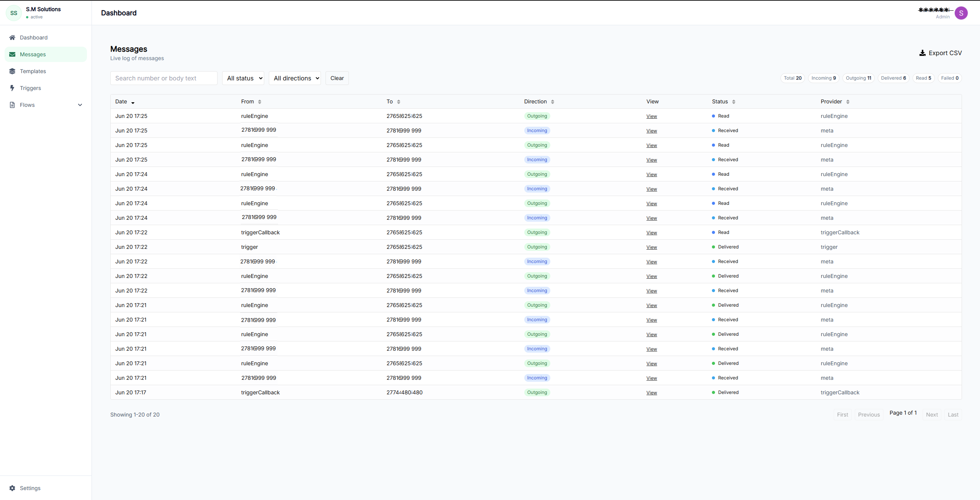View the Jun 20 17:17 triggerCallback message
This screenshot has height=500, width=980.
click(651, 393)
